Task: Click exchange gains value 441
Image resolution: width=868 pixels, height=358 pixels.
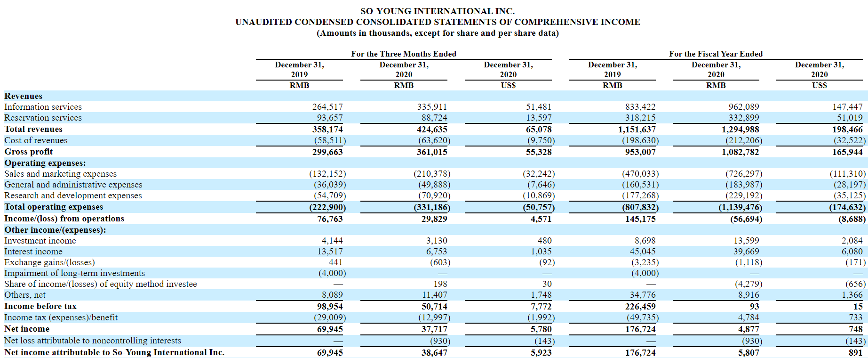Action: tap(335, 262)
